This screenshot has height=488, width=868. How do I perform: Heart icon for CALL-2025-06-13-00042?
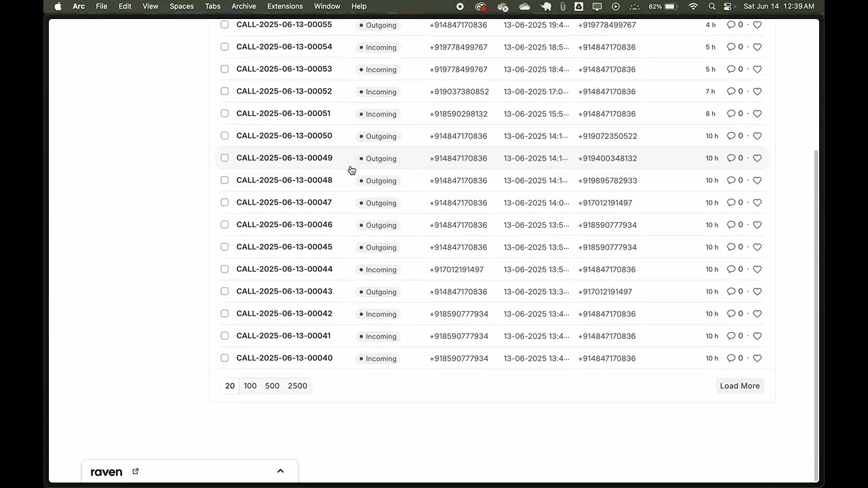click(x=757, y=314)
